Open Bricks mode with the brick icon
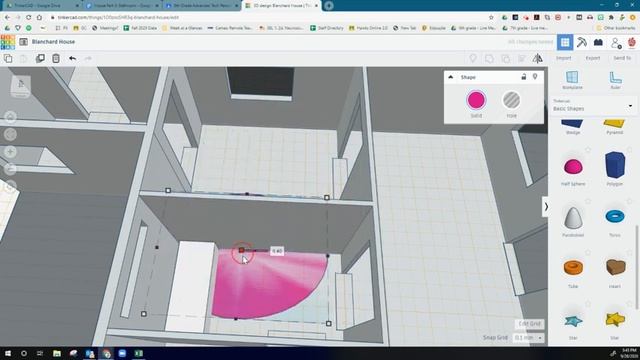640x360 pixels. point(598,42)
